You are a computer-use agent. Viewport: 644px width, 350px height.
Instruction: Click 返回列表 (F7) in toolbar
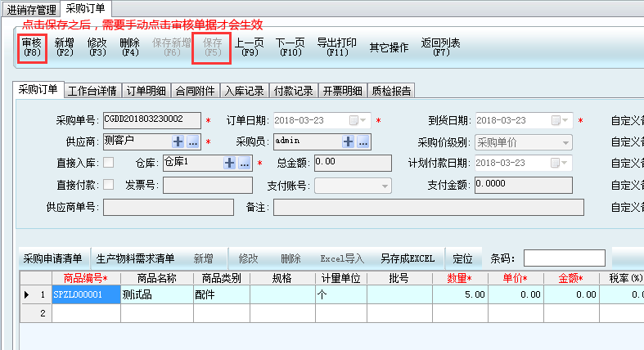(440, 47)
